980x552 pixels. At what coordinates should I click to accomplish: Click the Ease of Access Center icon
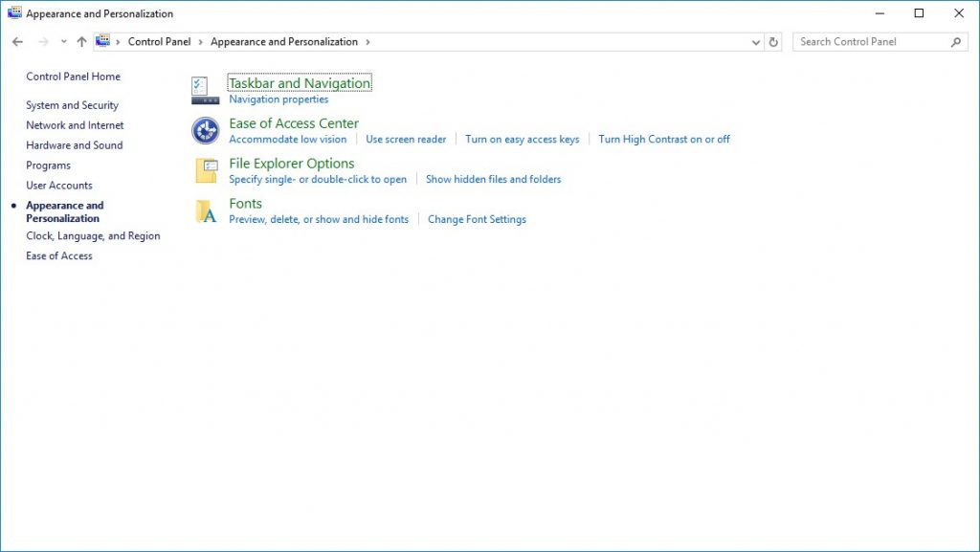[204, 130]
